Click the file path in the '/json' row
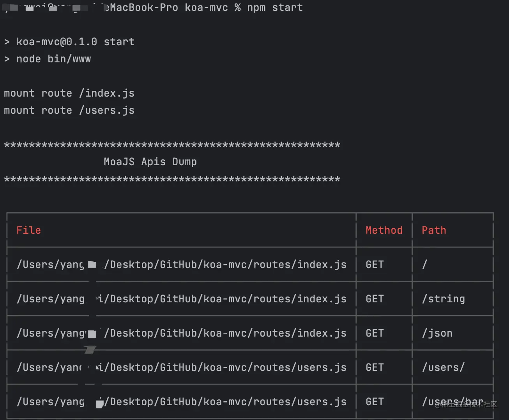Screen dimensions: 509x420 click(181, 333)
